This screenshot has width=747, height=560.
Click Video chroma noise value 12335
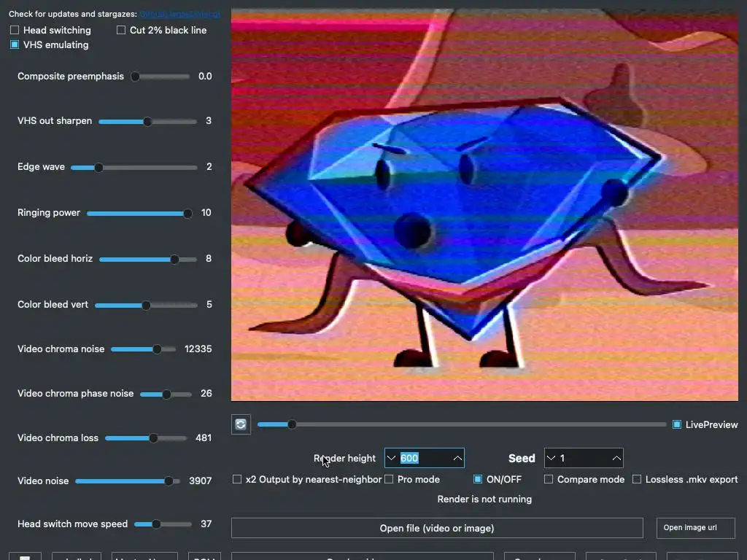click(x=198, y=349)
